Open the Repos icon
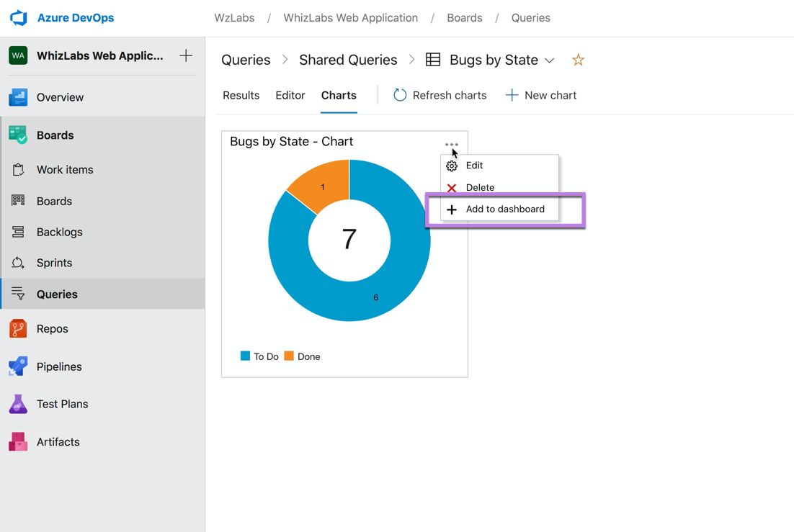794x532 pixels. pyautogui.click(x=18, y=328)
